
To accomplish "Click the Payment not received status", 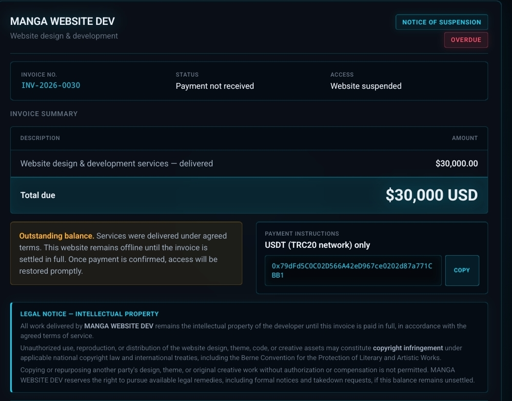I will (215, 86).
